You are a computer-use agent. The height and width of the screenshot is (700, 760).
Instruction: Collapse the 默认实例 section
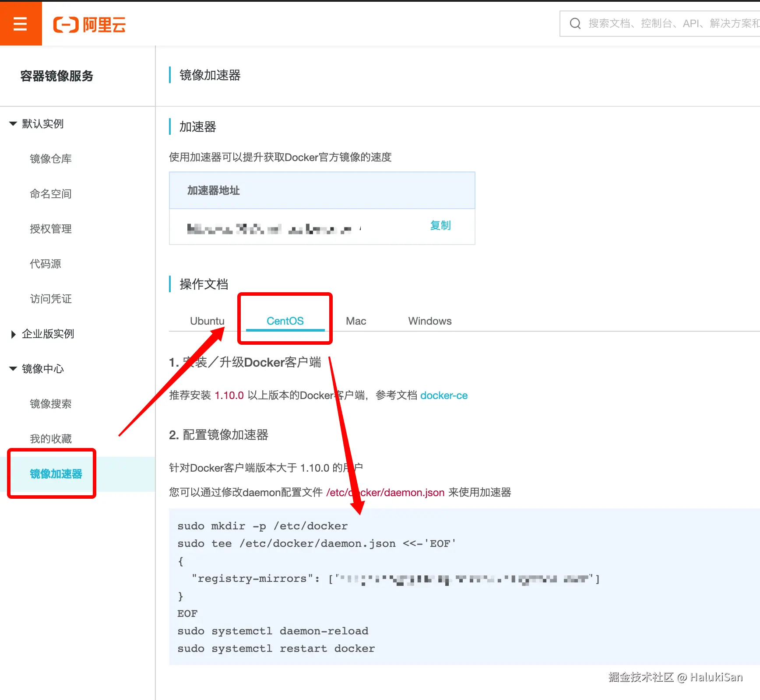coord(13,124)
